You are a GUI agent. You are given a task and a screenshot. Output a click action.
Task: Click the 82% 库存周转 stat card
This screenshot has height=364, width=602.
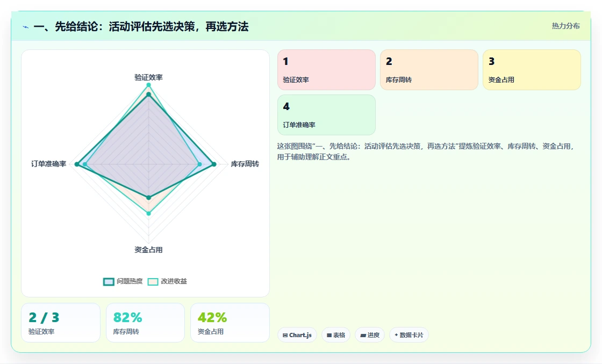pos(145,323)
